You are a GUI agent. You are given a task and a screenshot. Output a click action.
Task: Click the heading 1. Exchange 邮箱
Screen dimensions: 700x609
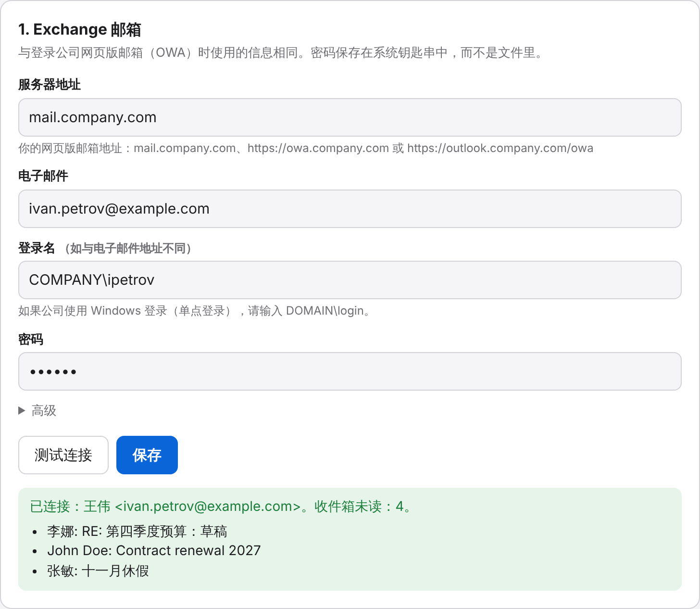pos(80,30)
